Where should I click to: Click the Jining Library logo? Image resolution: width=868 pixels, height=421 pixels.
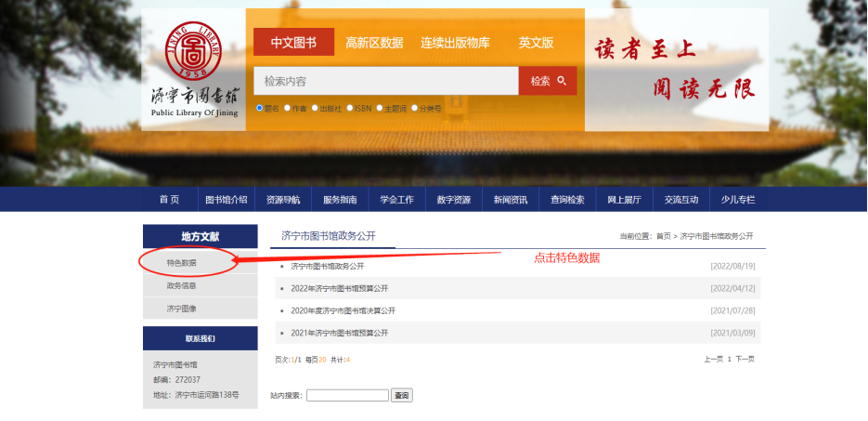click(x=195, y=69)
